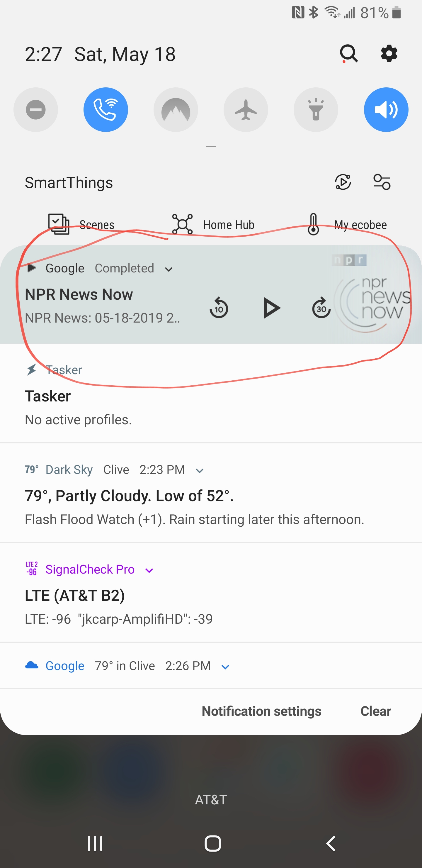
Task: Toggle Do Not Disturb quick setting
Action: coord(36,110)
